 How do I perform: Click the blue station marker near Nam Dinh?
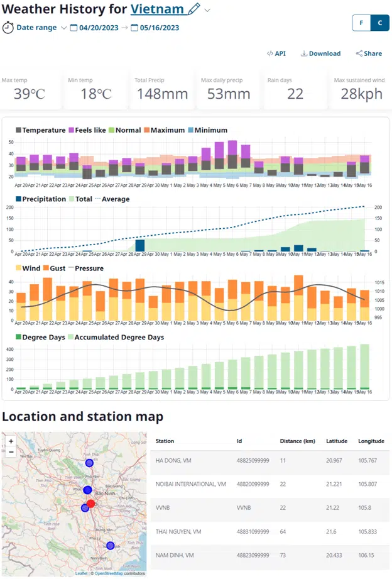coord(111,546)
